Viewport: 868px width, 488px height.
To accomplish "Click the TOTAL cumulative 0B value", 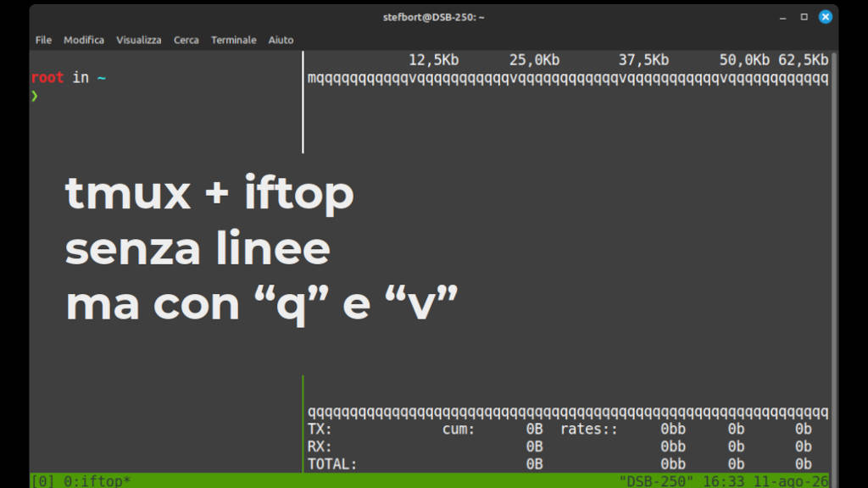I will click(x=534, y=464).
